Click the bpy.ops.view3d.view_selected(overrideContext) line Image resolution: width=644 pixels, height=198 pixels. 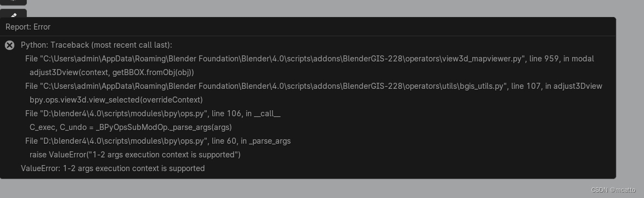[116, 99]
